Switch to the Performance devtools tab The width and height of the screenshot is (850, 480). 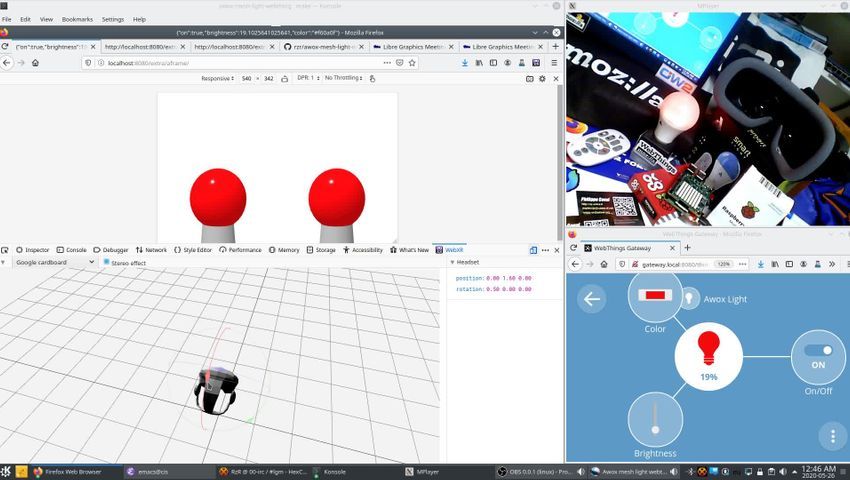(240, 250)
